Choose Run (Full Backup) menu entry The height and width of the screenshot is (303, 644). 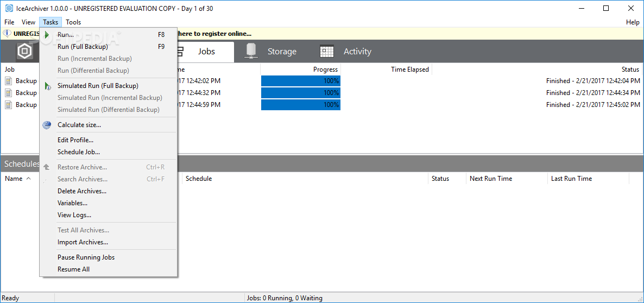pyautogui.click(x=109, y=46)
